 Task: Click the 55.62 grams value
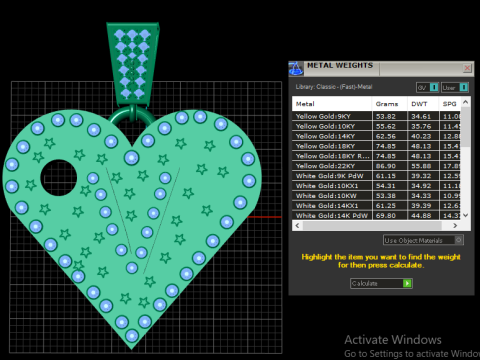point(386,127)
